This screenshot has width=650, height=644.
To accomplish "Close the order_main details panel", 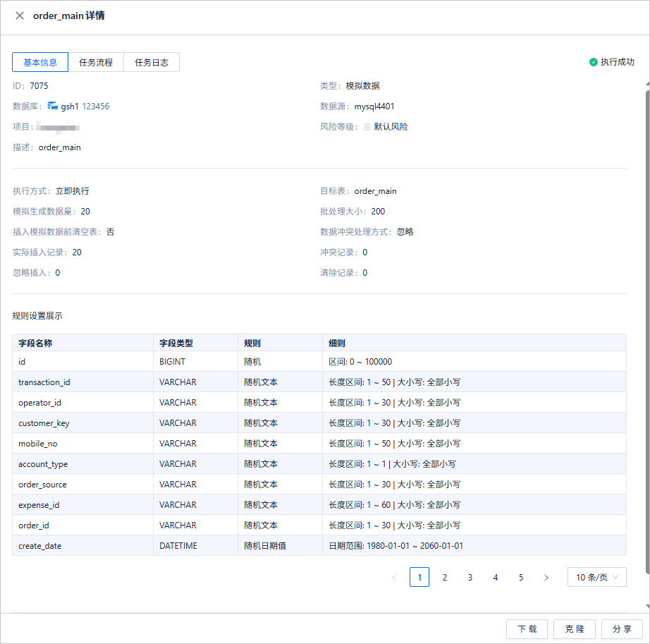I will pyautogui.click(x=20, y=16).
